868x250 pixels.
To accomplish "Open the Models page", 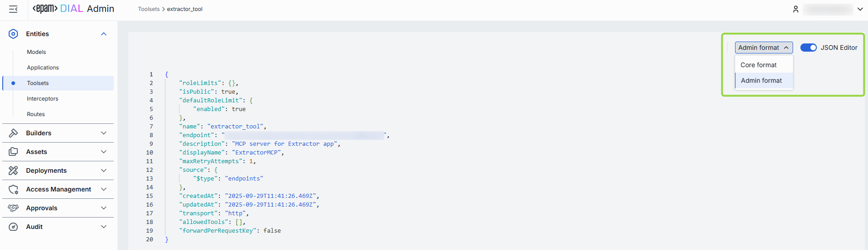I will pyautogui.click(x=37, y=52).
